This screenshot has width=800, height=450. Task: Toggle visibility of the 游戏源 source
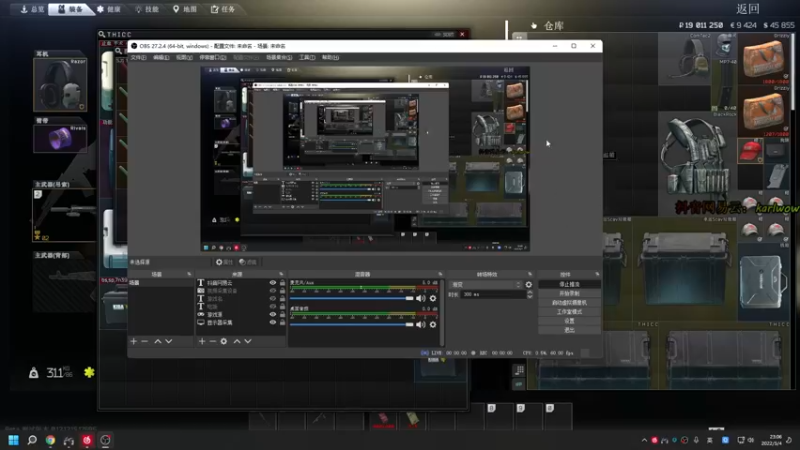coord(272,314)
